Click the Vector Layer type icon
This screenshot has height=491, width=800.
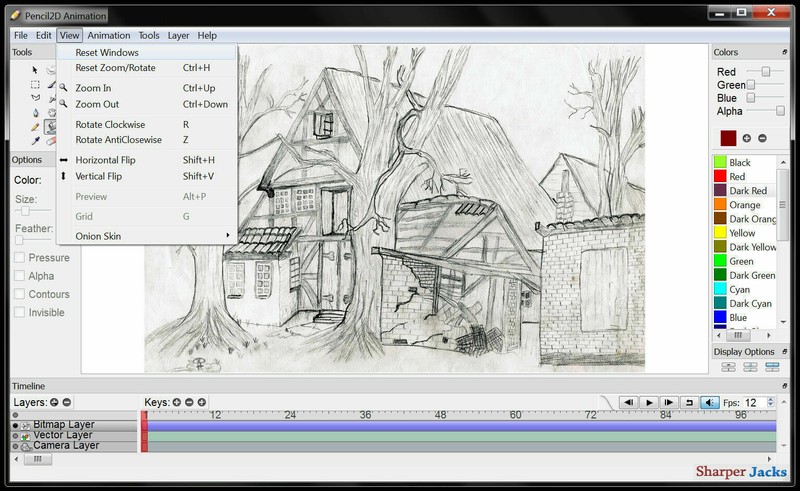pos(26,436)
